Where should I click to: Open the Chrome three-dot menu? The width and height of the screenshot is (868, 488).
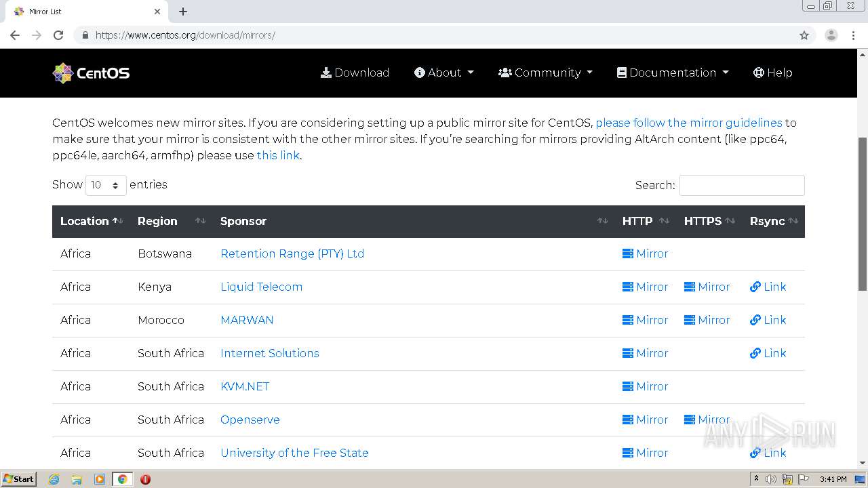point(854,35)
